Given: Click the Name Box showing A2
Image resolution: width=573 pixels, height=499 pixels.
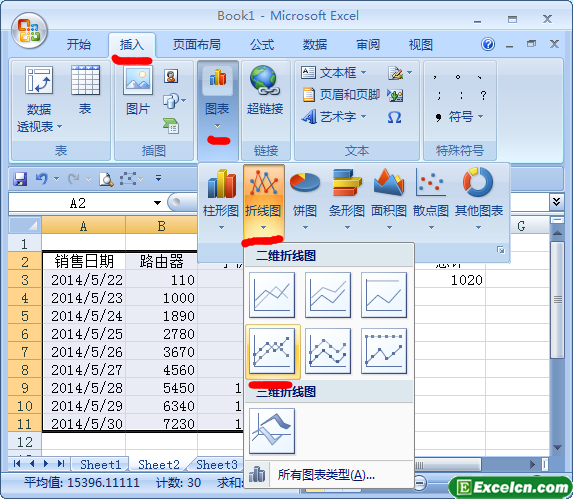Looking at the screenshot, I should pos(79,203).
